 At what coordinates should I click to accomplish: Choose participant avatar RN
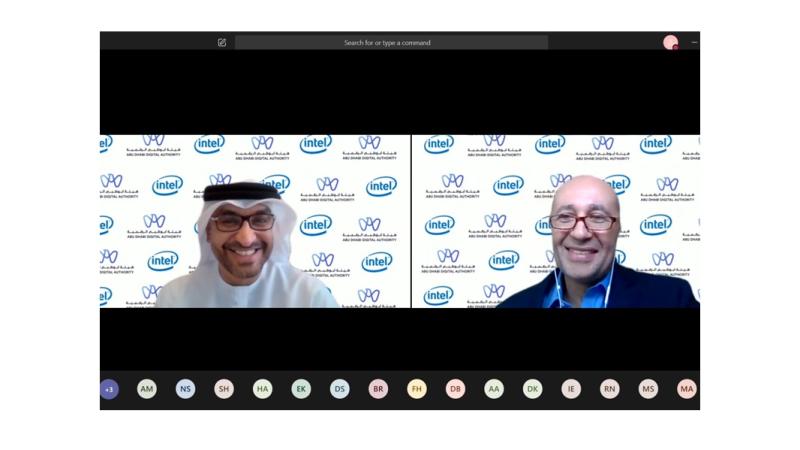pyautogui.click(x=609, y=389)
